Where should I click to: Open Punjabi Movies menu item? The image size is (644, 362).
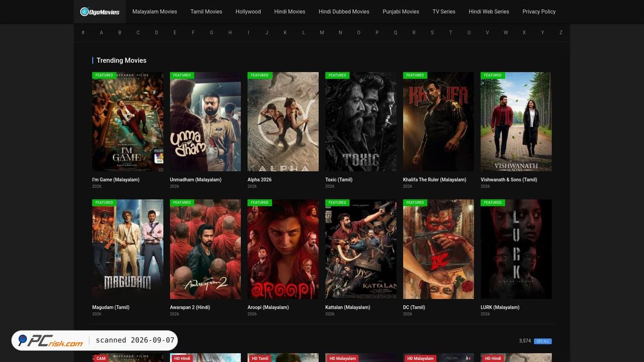[401, 12]
